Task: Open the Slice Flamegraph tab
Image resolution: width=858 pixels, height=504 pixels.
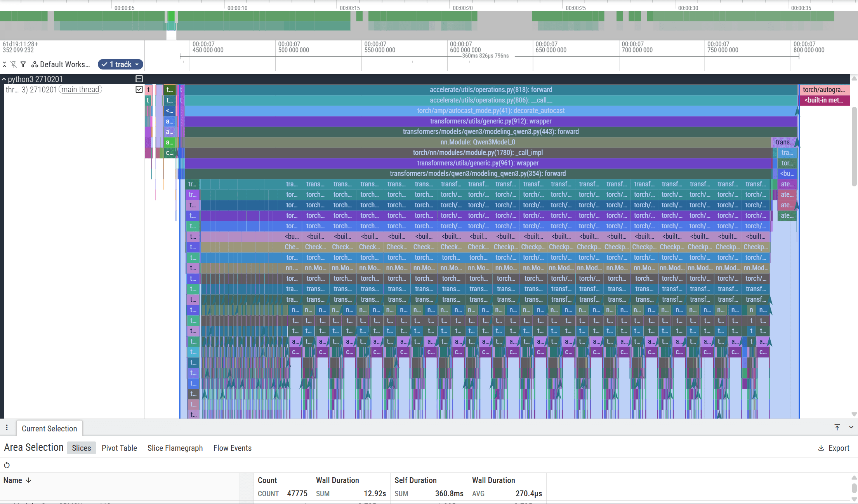Action: [x=175, y=448]
